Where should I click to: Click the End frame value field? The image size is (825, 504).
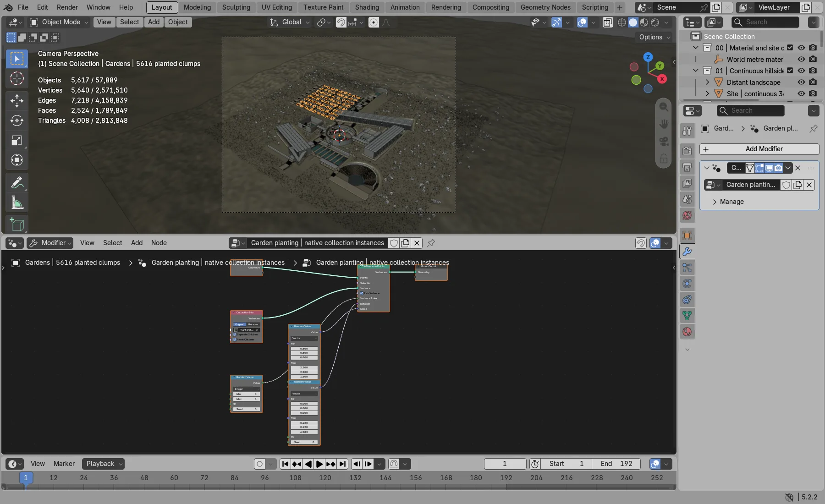616,464
